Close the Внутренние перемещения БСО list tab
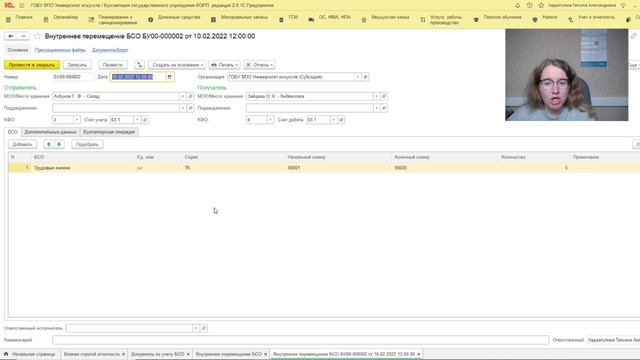Viewport: 640px width, 360px height. [x=265, y=354]
